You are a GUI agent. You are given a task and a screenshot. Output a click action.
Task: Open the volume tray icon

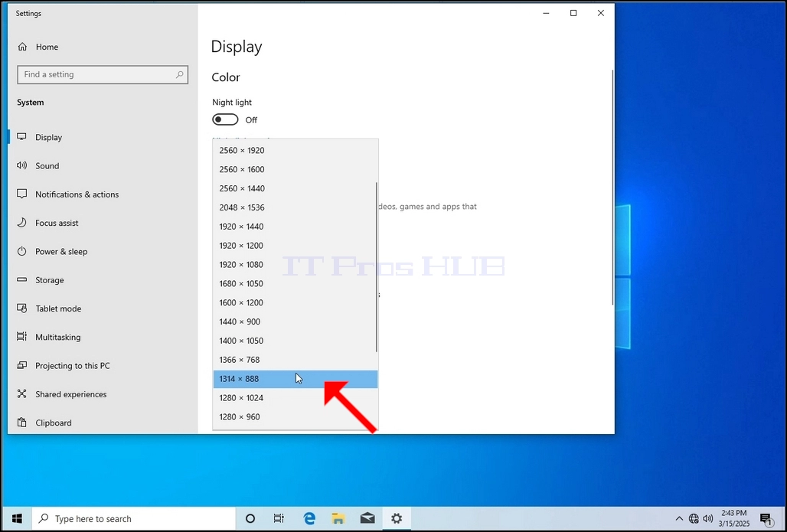pyautogui.click(x=707, y=518)
